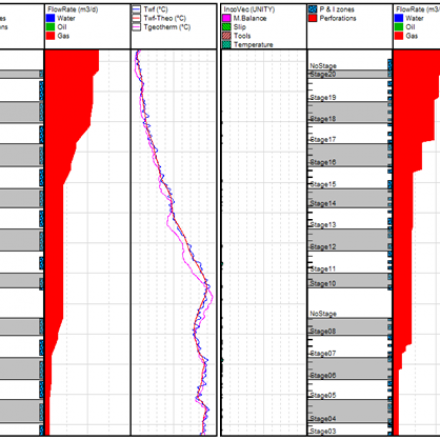Select the 'Tools' legend label
The width and height of the screenshot is (440, 440).
242,36
